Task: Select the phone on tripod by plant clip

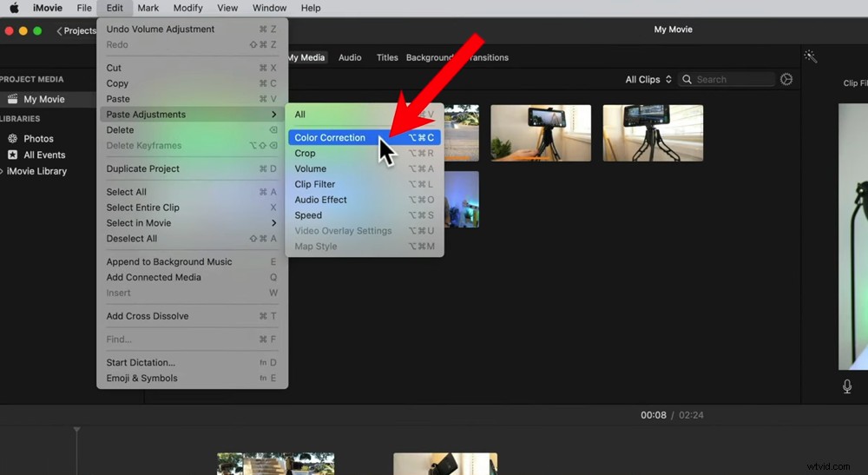Action: (541, 134)
